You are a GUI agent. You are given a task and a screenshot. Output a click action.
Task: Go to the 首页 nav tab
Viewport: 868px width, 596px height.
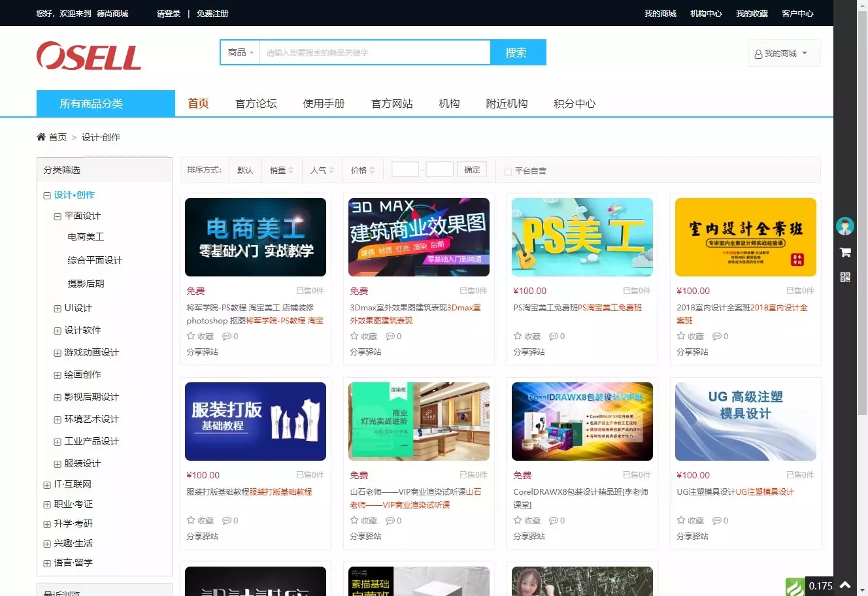tap(198, 103)
